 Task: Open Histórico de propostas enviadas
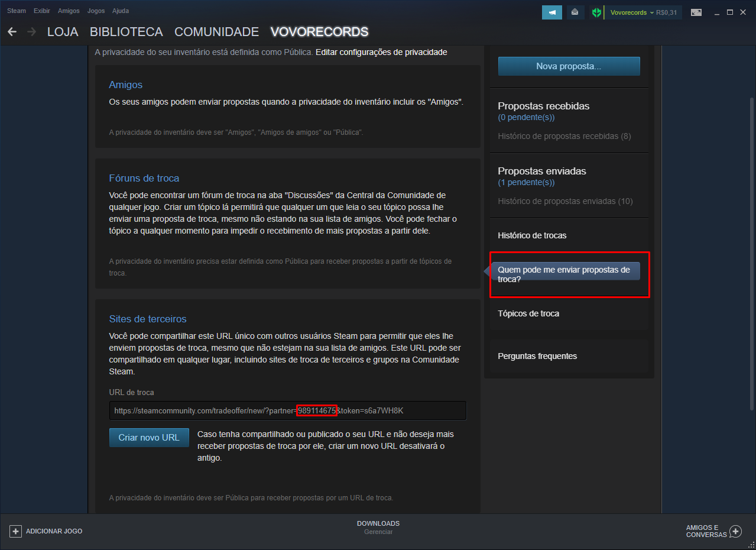(565, 201)
